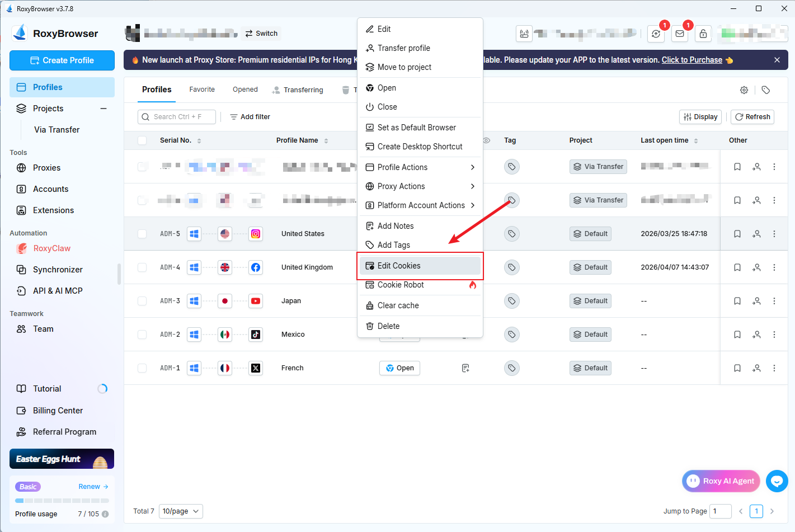The width and height of the screenshot is (795, 532).
Task: Click the lock icon in top bar
Action: tap(703, 34)
